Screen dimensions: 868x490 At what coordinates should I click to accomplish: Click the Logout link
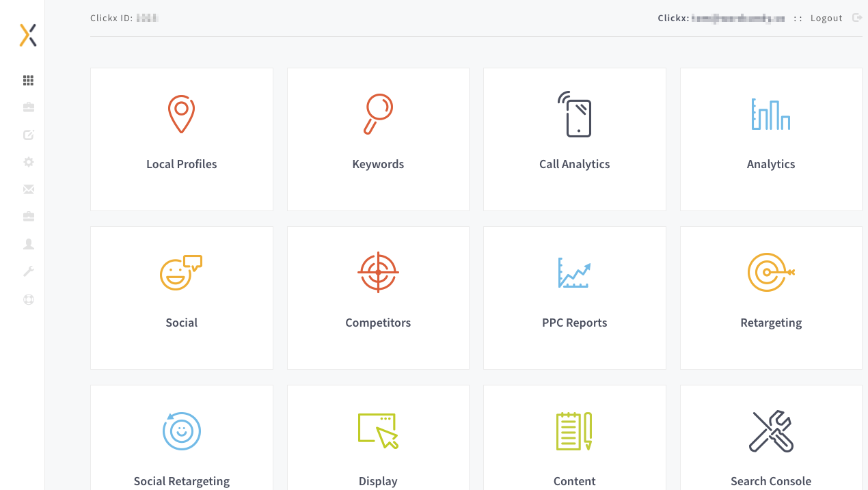click(x=826, y=18)
